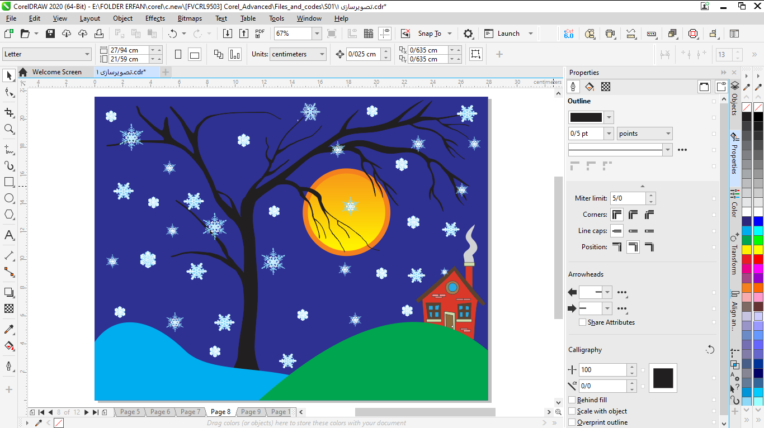The width and height of the screenshot is (764, 428).
Task: Open the zoom level 67% dropdown
Action: (x=317, y=34)
